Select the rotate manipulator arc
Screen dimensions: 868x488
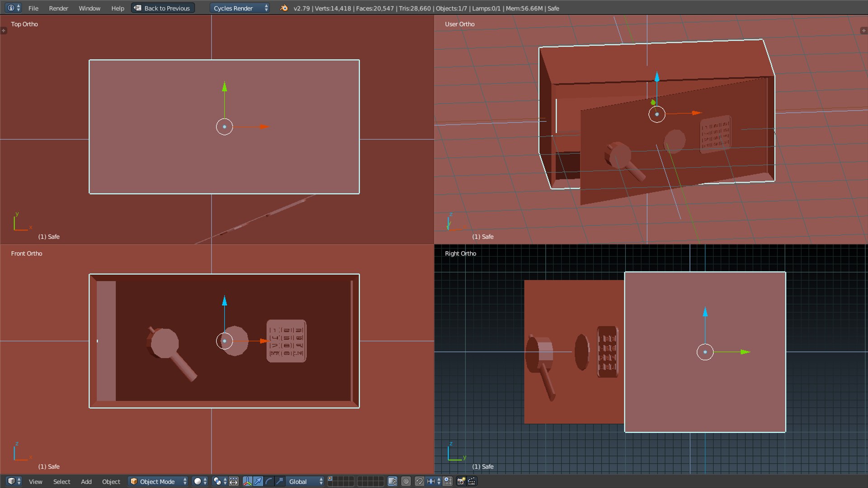pyautogui.click(x=269, y=481)
